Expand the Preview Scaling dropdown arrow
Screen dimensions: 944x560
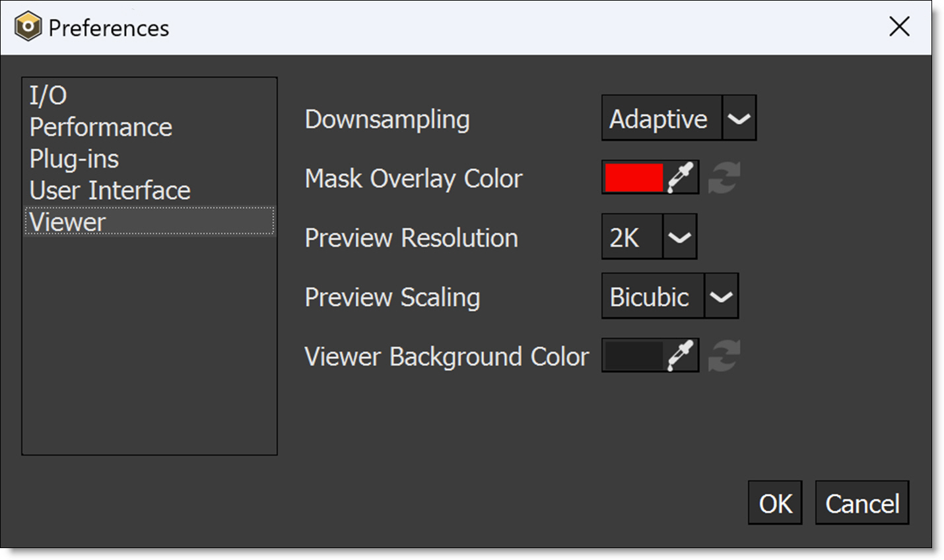click(721, 297)
